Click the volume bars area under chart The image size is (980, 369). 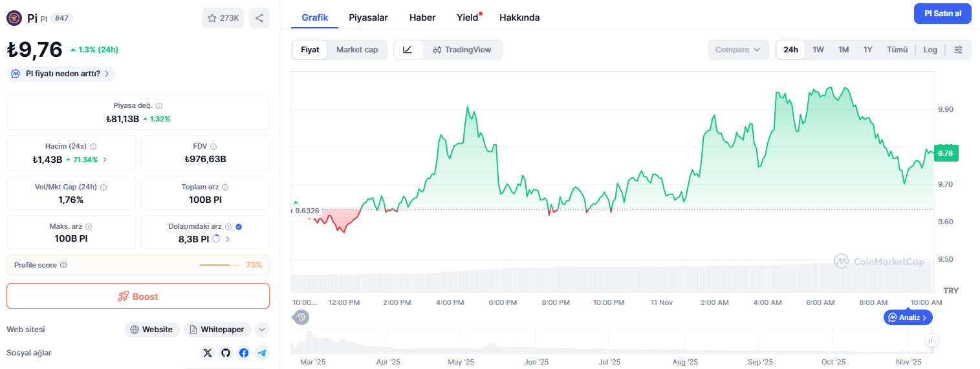(x=612, y=278)
